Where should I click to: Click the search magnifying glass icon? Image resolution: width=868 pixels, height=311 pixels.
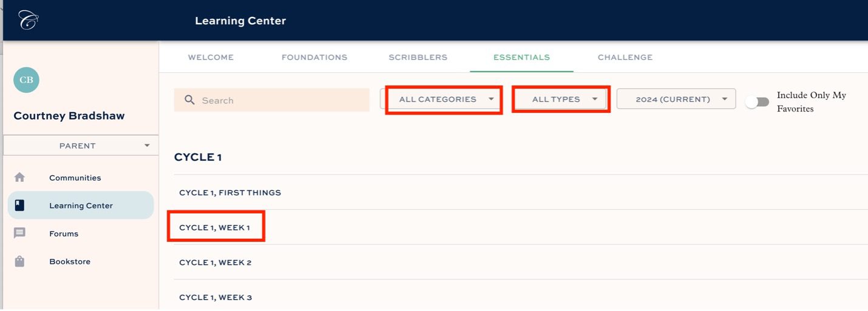click(x=189, y=100)
